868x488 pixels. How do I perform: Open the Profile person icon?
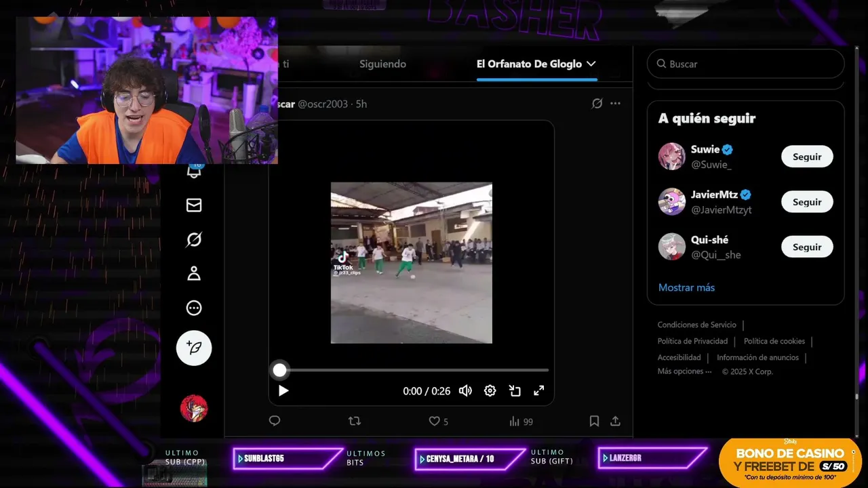pos(194,273)
